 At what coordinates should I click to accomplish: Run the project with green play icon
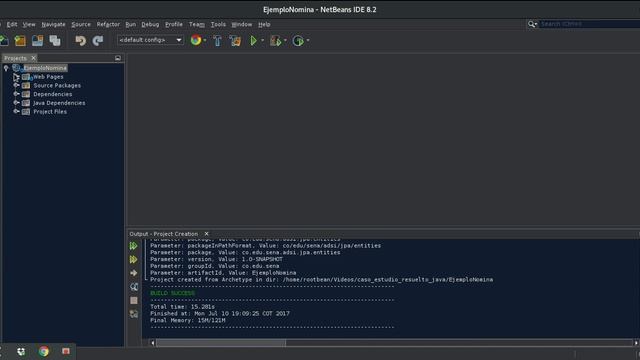tap(253, 40)
